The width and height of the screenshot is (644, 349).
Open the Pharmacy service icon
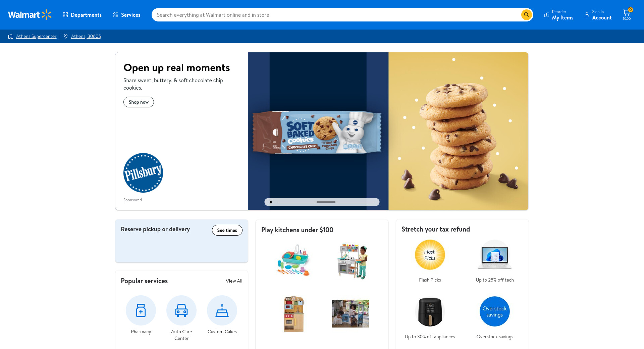click(141, 310)
